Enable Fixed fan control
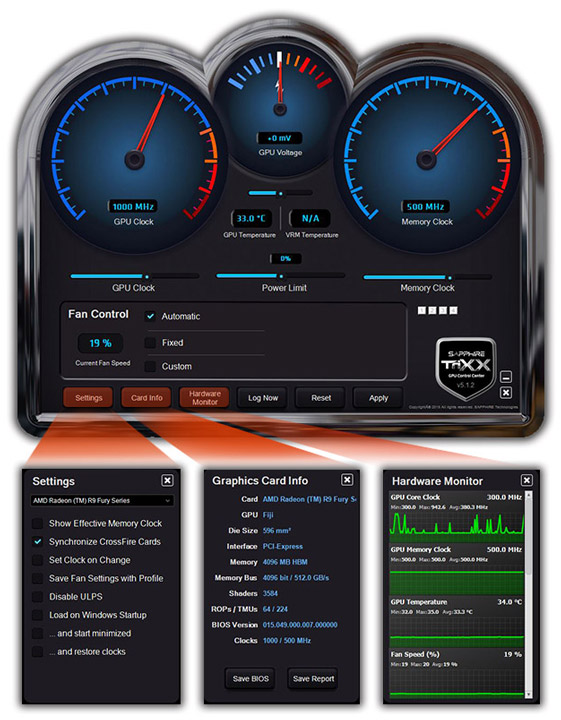Viewport: 561px width, 720px height. point(150,343)
